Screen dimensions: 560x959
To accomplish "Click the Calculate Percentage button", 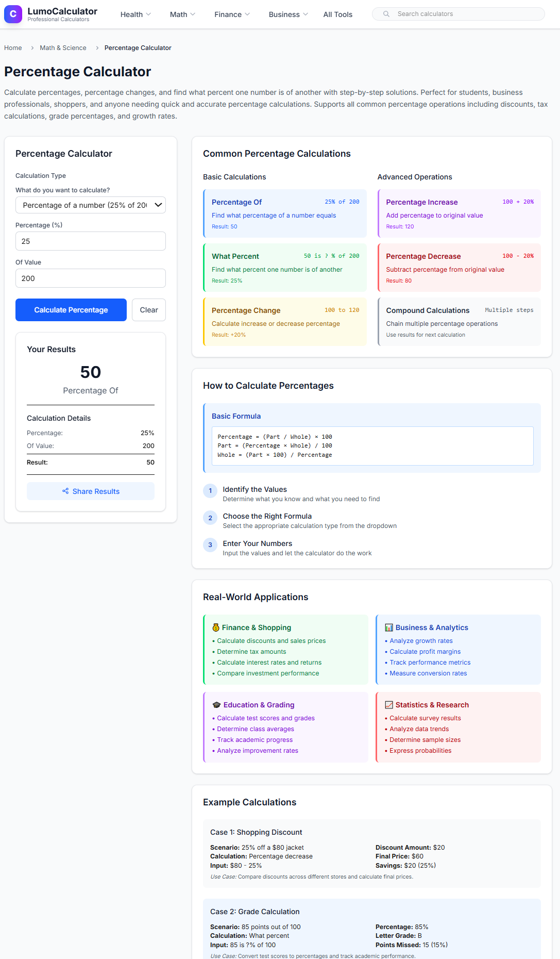I will click(71, 310).
